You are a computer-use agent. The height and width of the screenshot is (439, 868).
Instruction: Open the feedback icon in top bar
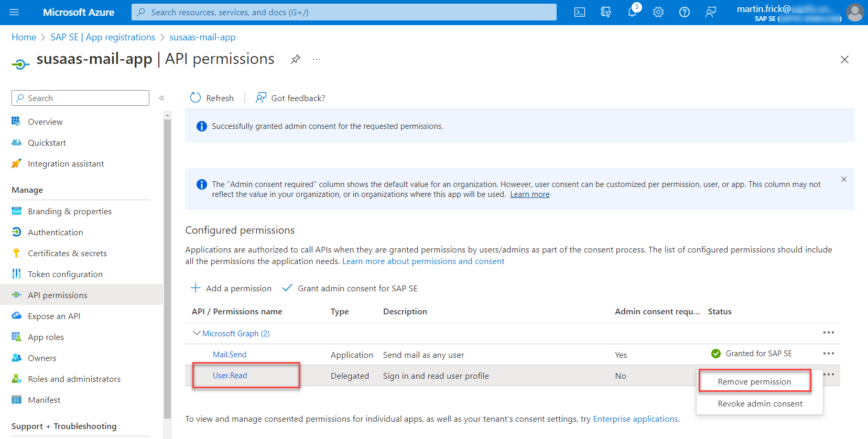(x=711, y=12)
